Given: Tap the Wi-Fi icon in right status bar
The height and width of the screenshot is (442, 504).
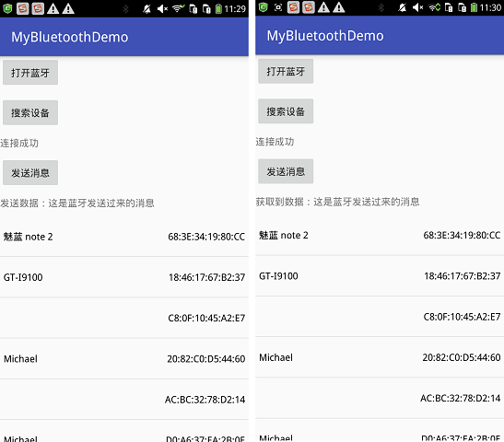Looking at the screenshot, I should [434, 7].
